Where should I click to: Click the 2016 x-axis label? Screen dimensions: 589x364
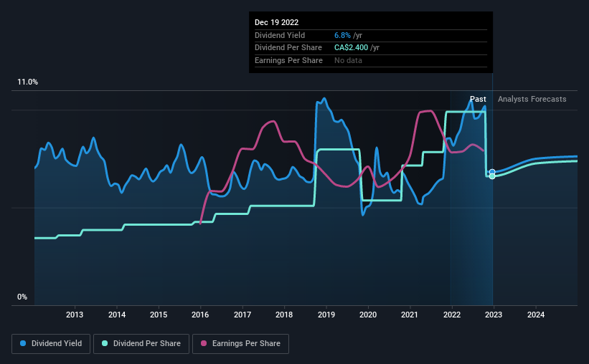[200, 315]
